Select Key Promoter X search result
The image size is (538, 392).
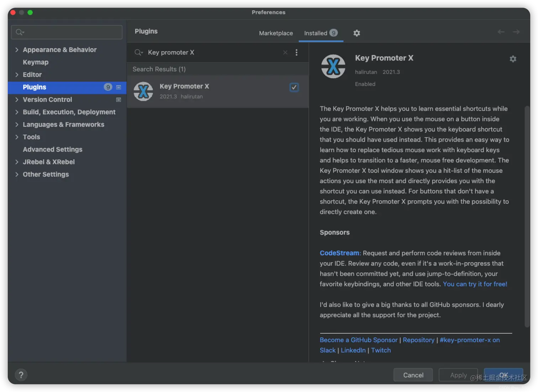[x=217, y=91]
